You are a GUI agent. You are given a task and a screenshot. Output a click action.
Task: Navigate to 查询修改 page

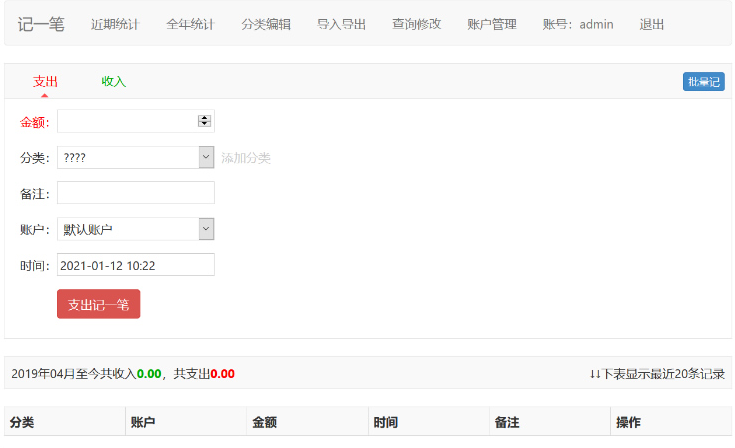click(416, 24)
